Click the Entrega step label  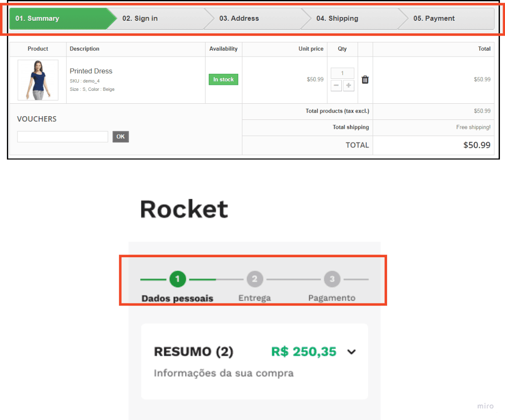tap(254, 298)
